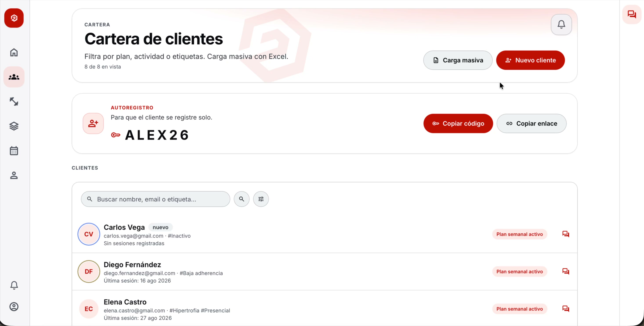Open the filter sliders button
Viewport: 644px width, 326px height.
point(261,199)
